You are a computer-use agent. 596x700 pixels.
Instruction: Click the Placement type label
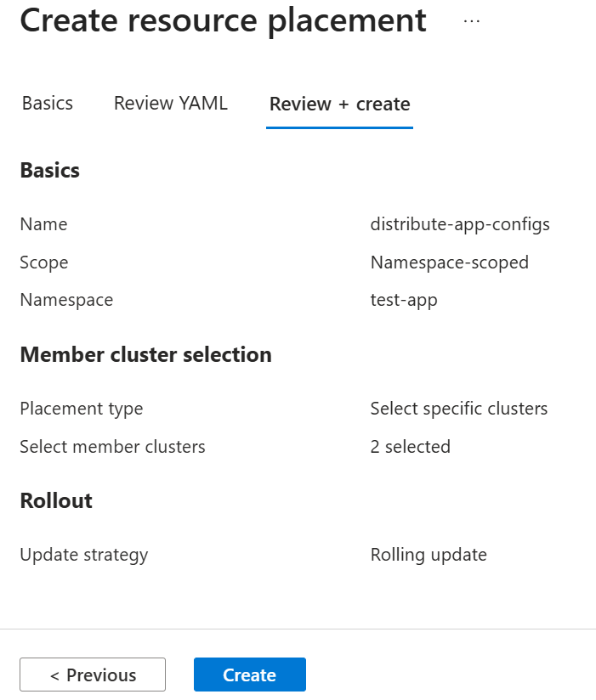coord(82,409)
